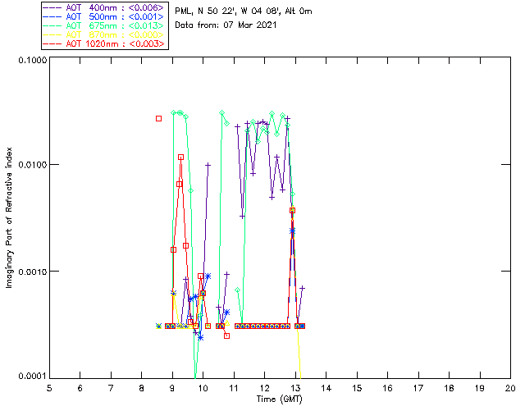Click the purple plus marker at 0.0100 near 10 GMT
The width and height of the screenshot is (525, 420).
[208, 165]
